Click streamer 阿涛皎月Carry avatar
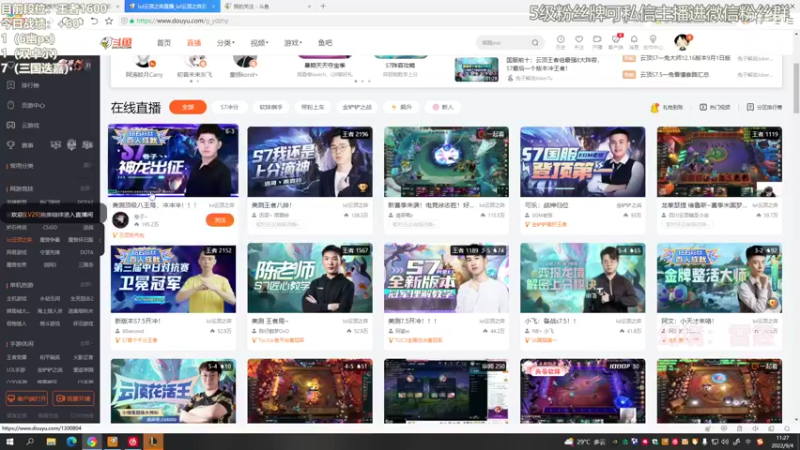Viewport: 800px width, 450px height. coord(144,62)
